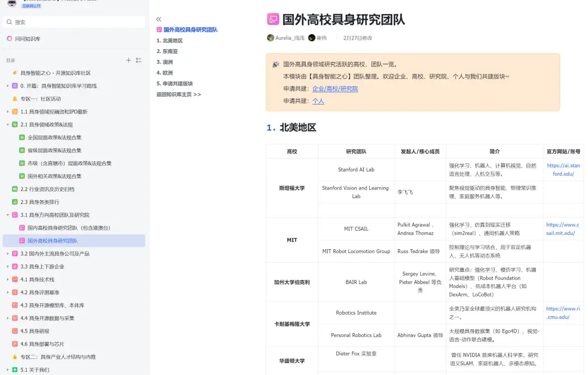Image resolution: width=588 pixels, height=375 pixels.
Task: Click the MIT Robot Locomotion Group cell
Action: point(356,251)
